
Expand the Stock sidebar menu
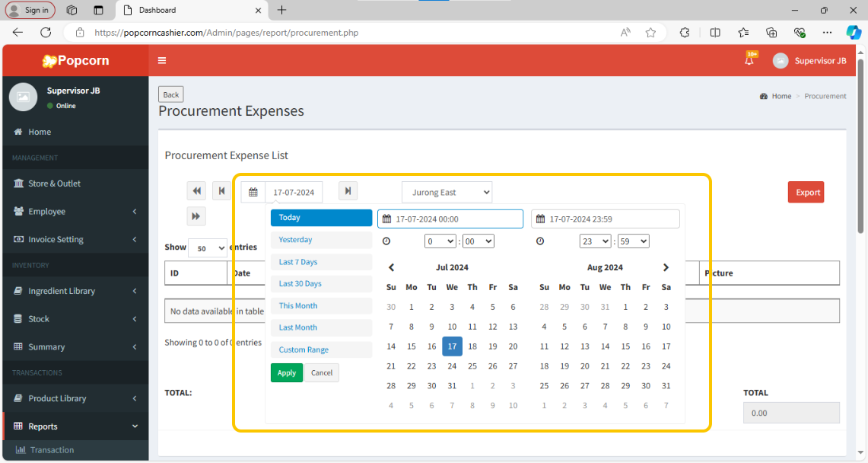75,319
